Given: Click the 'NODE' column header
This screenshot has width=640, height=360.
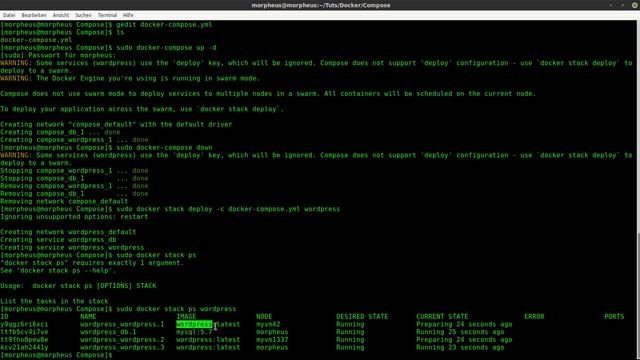Looking at the screenshot, I should (264, 316).
